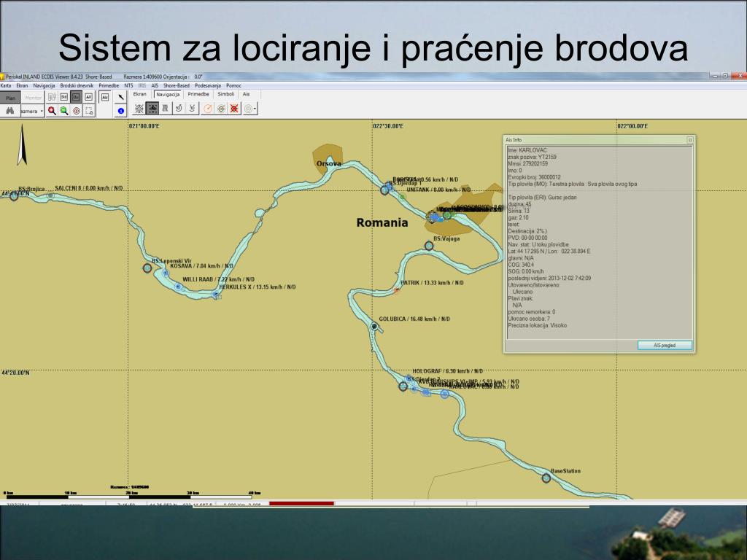The width and height of the screenshot is (747, 560).
Task: Select the WILLI RAAB vessel marker
Action: pyautogui.click(x=178, y=287)
